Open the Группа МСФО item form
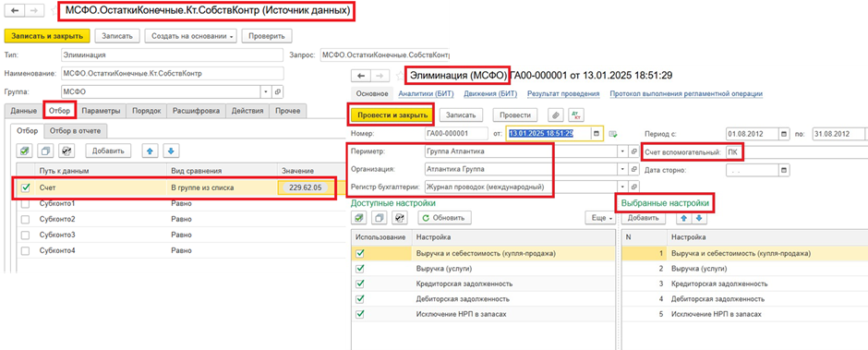Image resolution: width=868 pixels, height=350 pixels. [278, 91]
